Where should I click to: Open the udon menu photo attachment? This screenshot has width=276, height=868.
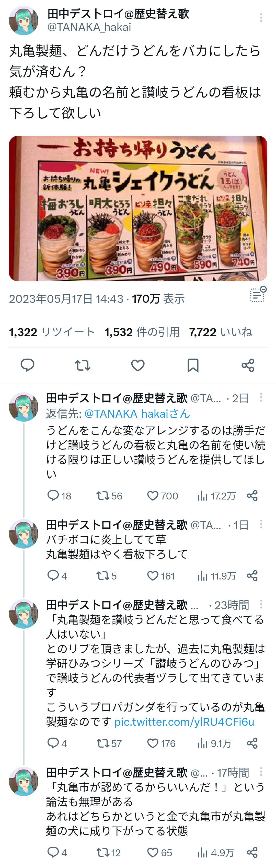click(138, 209)
